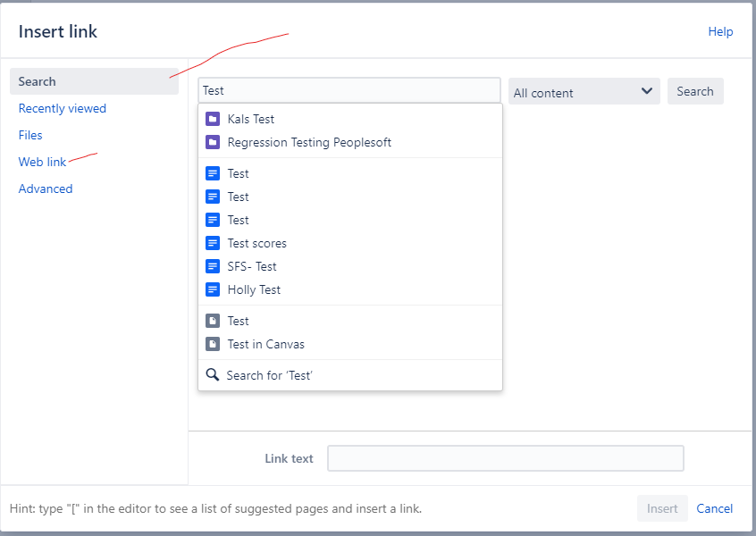
Task: Click the attachment icon beside Test in Canvas
Action: pyautogui.click(x=212, y=344)
